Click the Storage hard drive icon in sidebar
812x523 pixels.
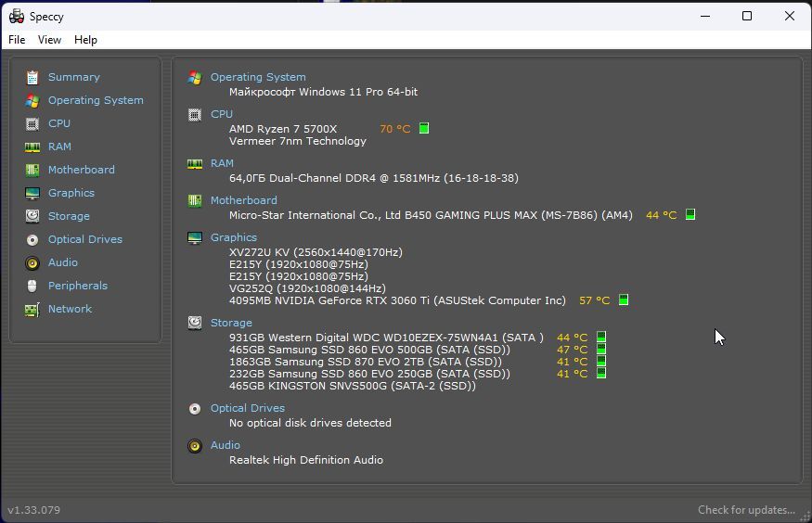click(x=32, y=216)
